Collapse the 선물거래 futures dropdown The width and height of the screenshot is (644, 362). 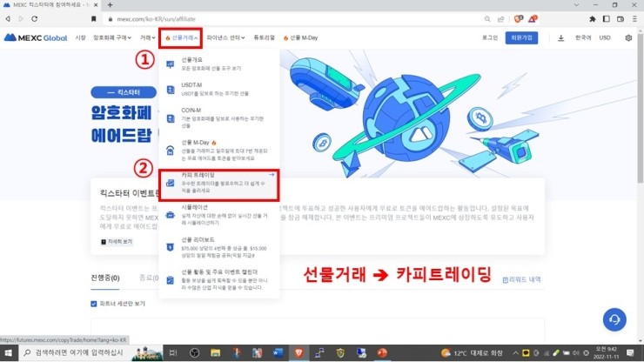(181, 37)
